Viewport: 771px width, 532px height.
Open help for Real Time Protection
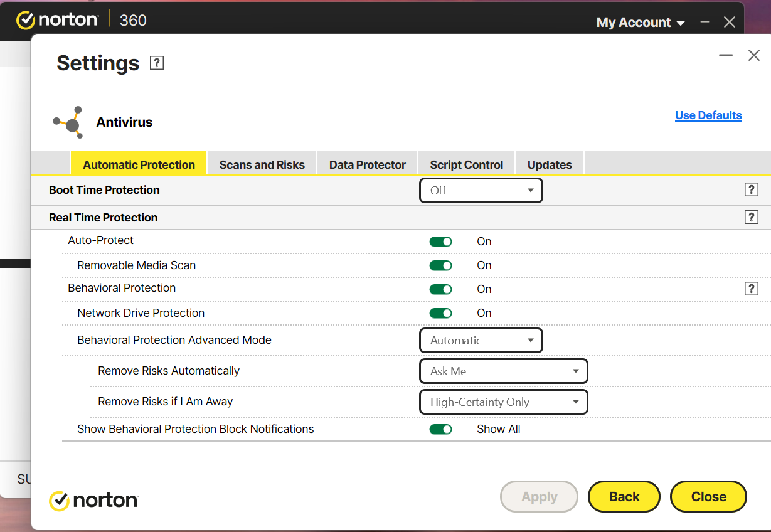coord(751,218)
